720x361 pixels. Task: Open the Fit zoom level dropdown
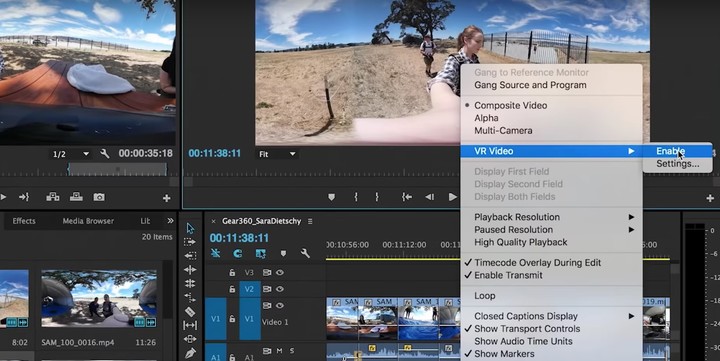click(277, 154)
